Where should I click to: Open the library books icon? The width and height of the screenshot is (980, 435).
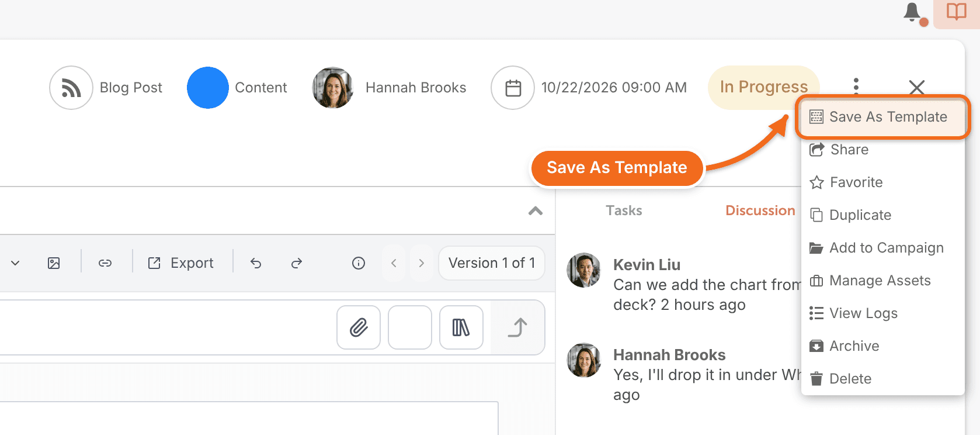click(461, 327)
